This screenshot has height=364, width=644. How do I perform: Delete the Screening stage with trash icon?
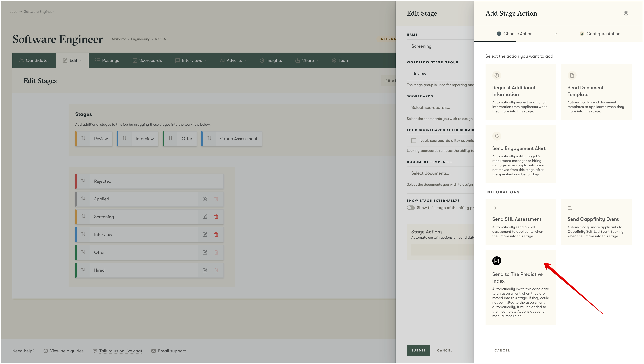pyautogui.click(x=216, y=217)
